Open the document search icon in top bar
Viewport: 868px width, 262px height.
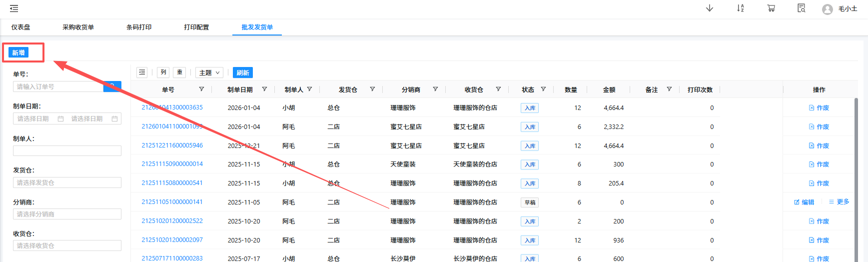point(802,8)
